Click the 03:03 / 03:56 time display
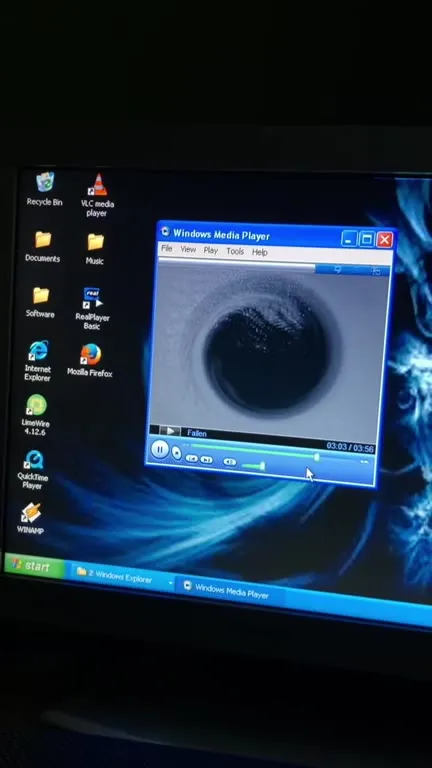432x768 pixels. pos(350,447)
